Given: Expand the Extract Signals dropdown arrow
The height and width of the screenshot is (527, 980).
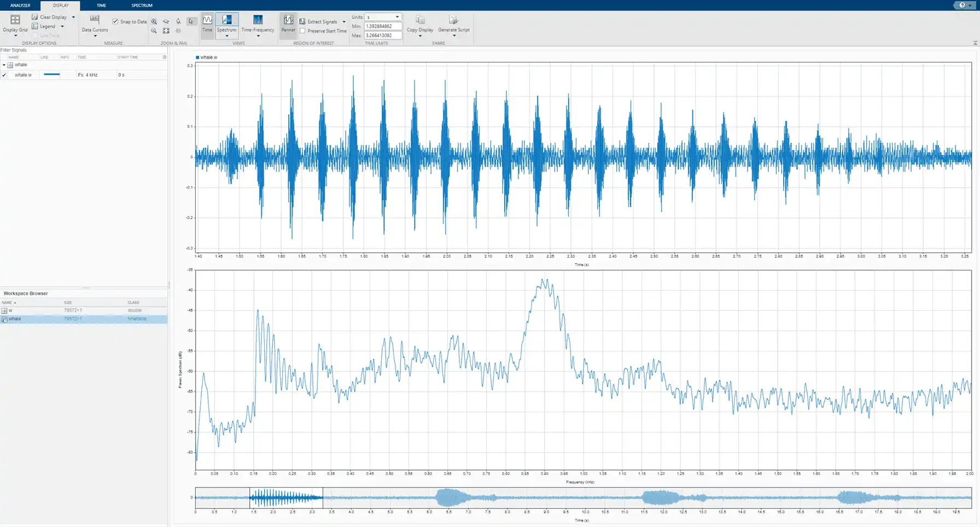Looking at the screenshot, I should coord(344,22).
